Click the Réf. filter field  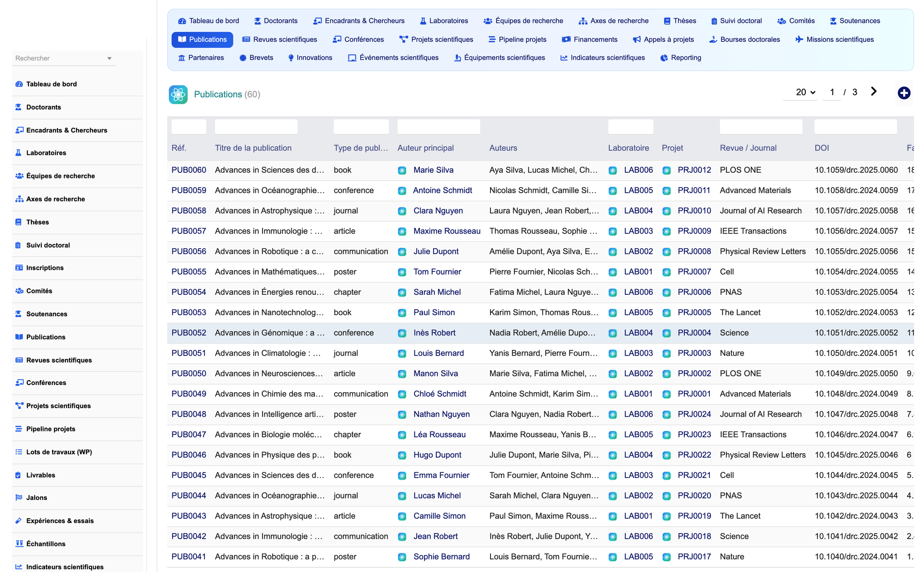[189, 127]
